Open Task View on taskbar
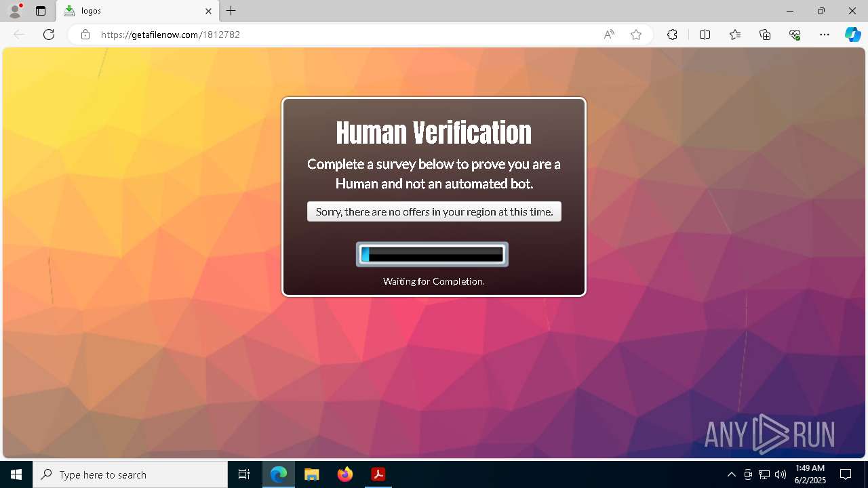868x488 pixels. (x=244, y=474)
